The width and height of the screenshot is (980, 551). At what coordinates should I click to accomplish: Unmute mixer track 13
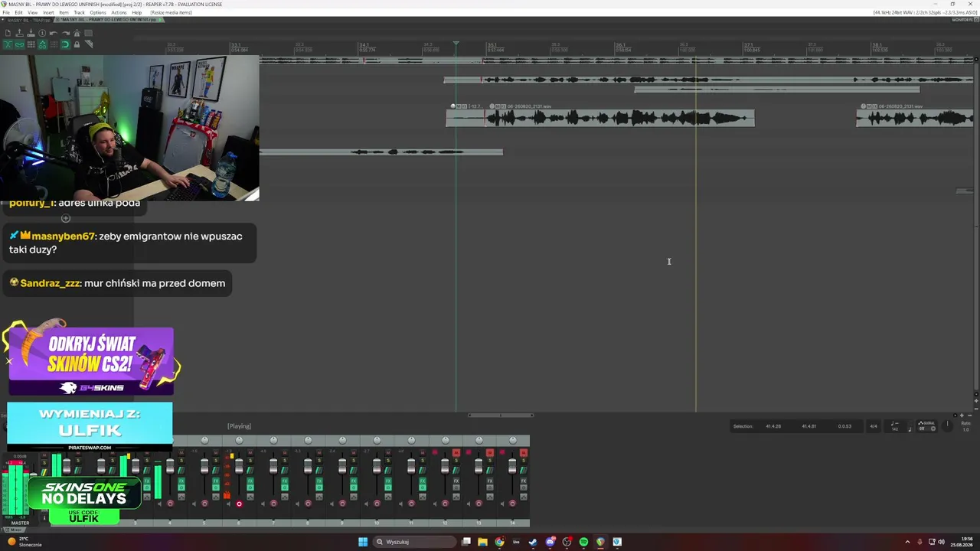pyautogui.click(x=490, y=453)
